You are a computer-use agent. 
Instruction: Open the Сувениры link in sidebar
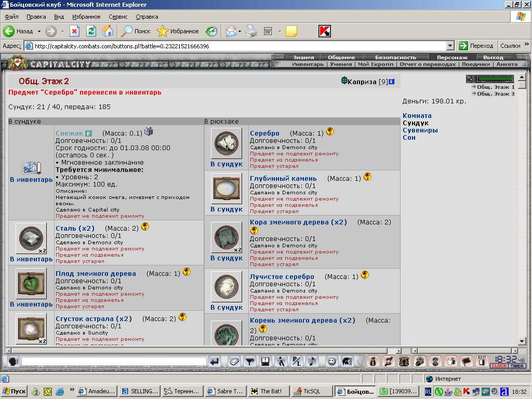click(x=420, y=130)
